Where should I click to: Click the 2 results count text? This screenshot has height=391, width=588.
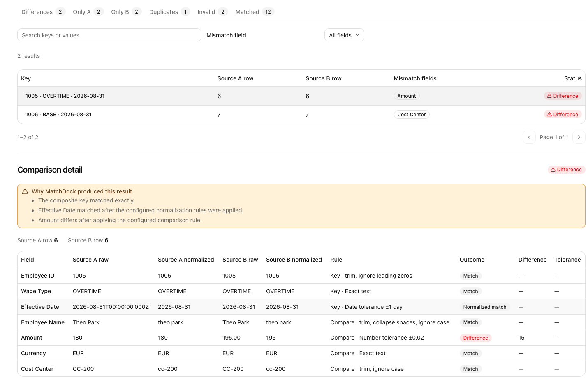pos(28,56)
